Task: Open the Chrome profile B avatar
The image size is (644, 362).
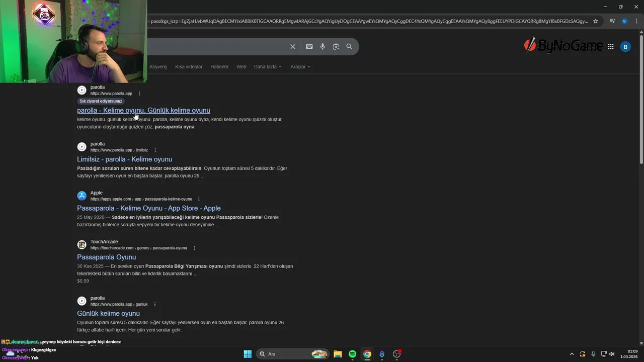Action: click(624, 21)
